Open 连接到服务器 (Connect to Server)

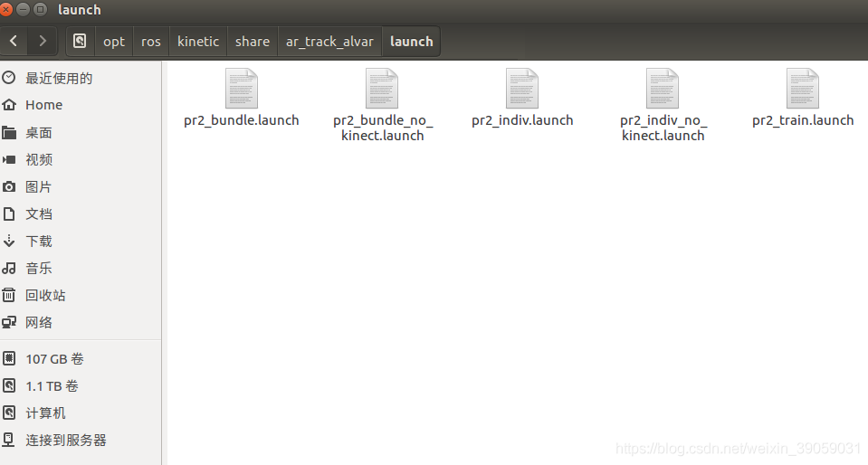pos(65,440)
